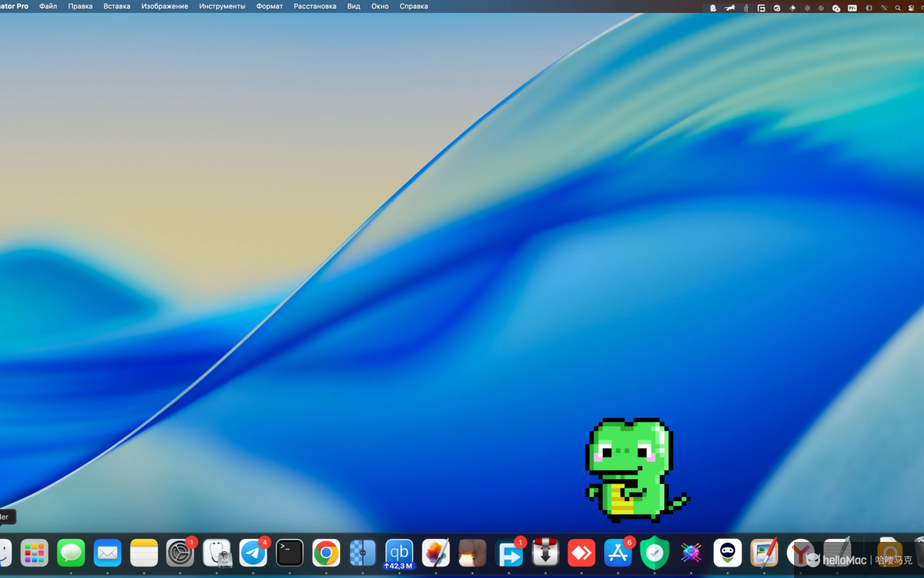924x578 pixels.
Task: Open the Инструменты menu
Action: tap(222, 7)
